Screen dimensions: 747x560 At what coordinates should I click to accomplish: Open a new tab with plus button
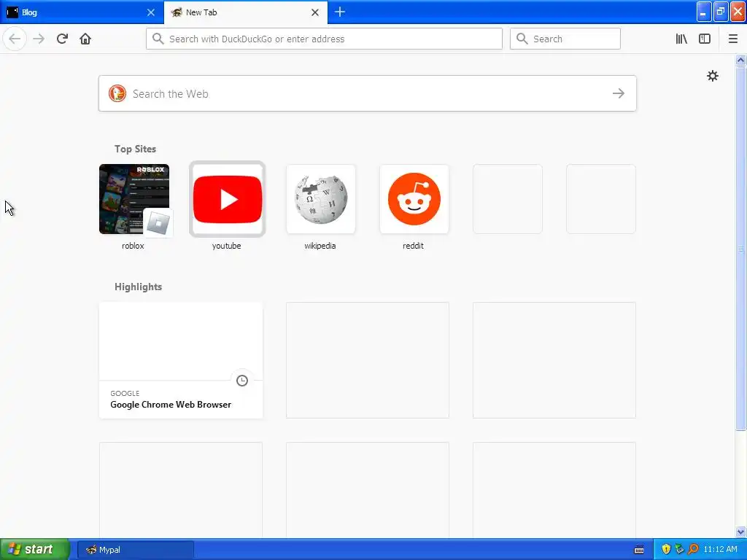click(340, 12)
